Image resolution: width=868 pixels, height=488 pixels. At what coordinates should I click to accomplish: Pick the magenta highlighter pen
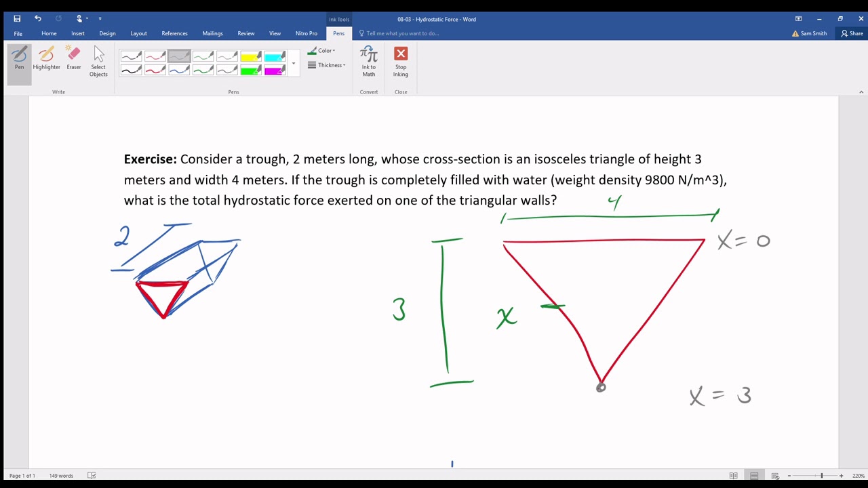coord(275,70)
